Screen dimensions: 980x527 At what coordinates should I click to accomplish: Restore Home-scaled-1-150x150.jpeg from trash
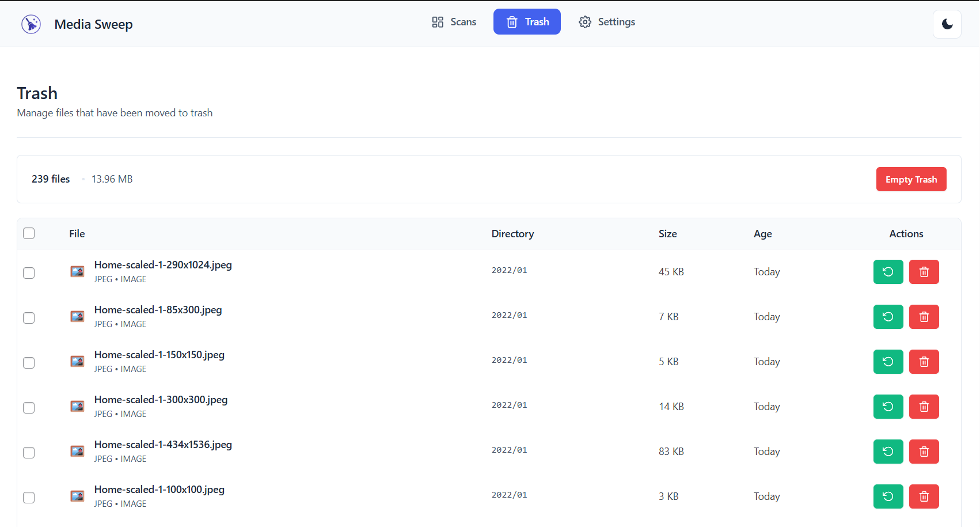click(888, 361)
